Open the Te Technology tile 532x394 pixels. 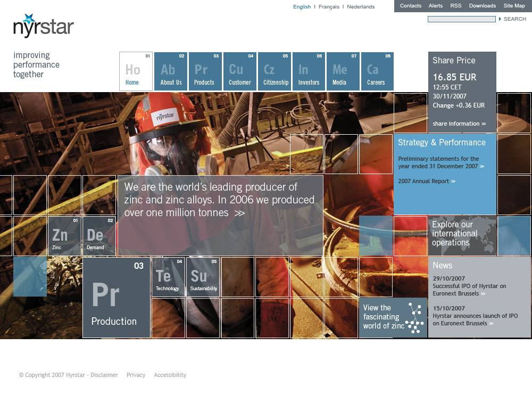[x=168, y=277]
